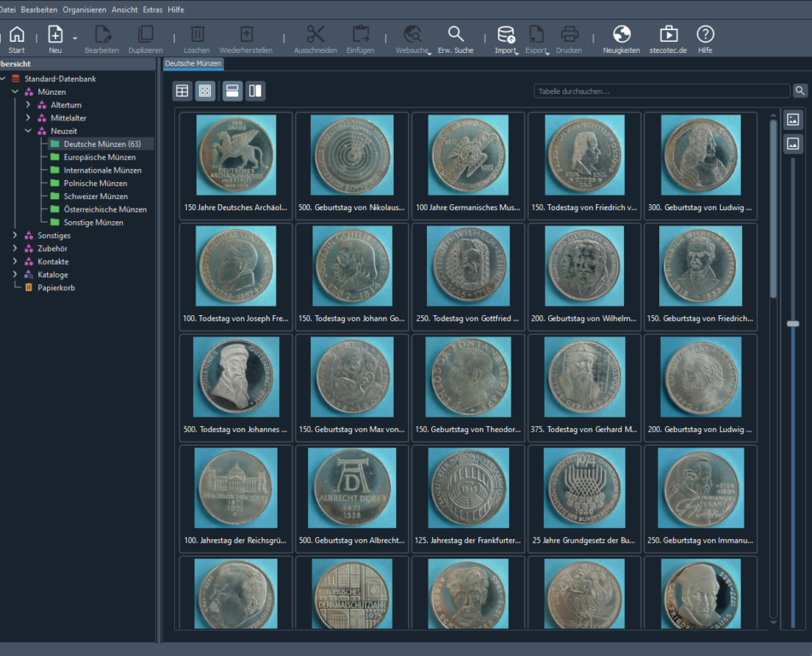Image resolution: width=812 pixels, height=656 pixels.
Task: Click the Drucken printer icon
Action: pyautogui.click(x=570, y=35)
